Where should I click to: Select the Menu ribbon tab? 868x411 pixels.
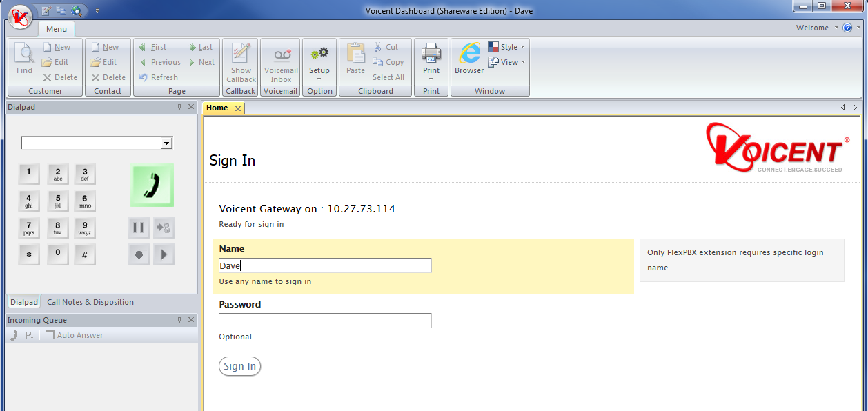pos(57,29)
